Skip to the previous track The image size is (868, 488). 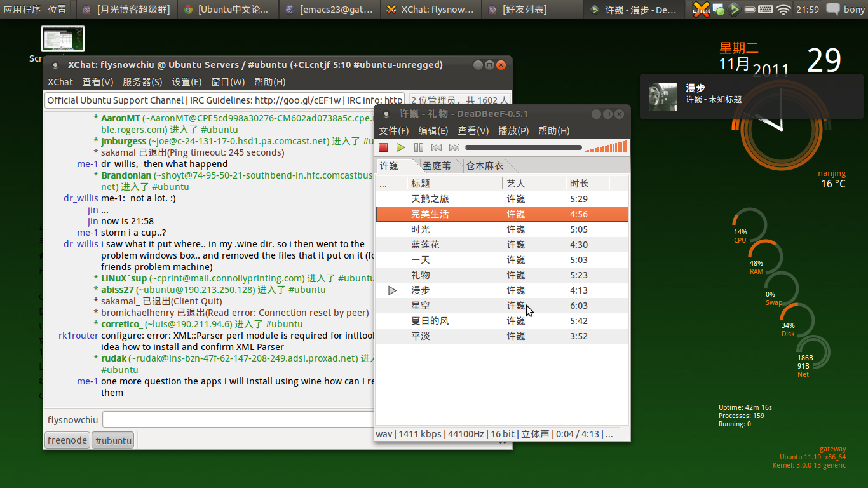click(x=436, y=147)
